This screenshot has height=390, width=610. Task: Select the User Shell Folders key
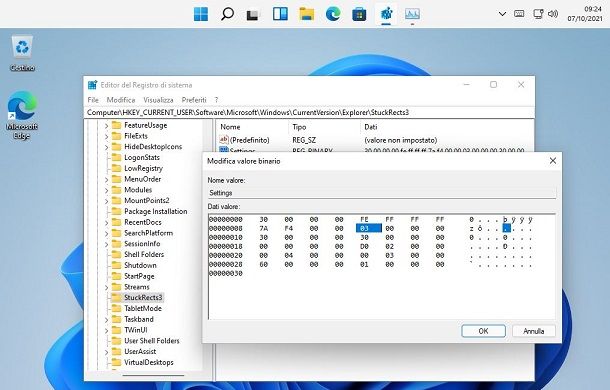coord(152,341)
